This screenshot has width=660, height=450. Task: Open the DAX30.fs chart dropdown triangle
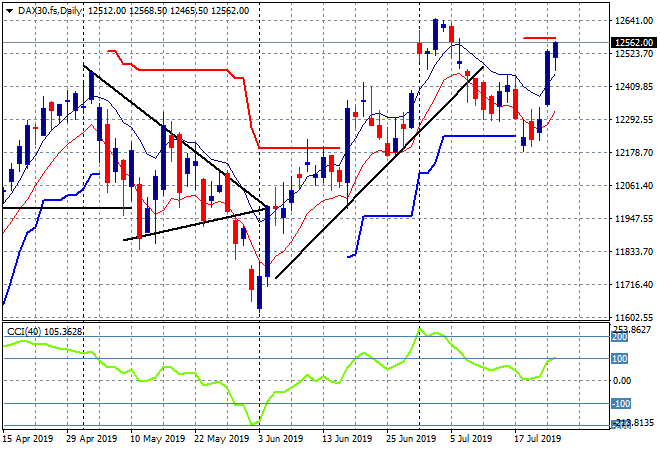click(x=9, y=11)
